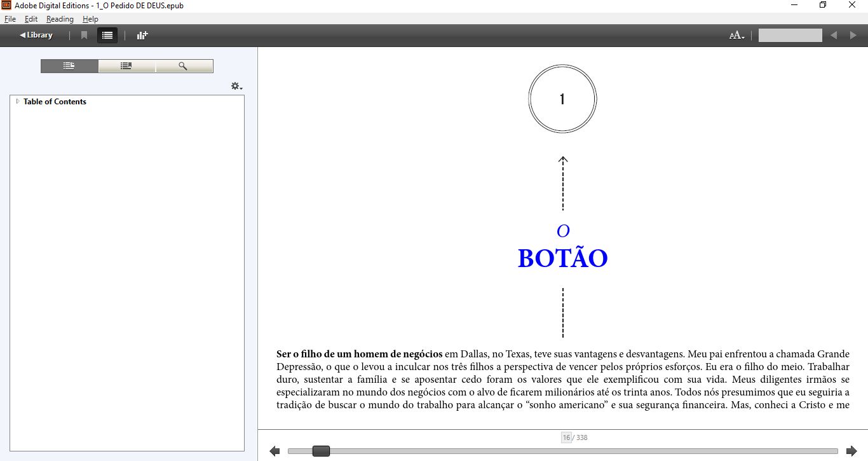
Task: Click the circled chapter number 1
Action: (562, 99)
